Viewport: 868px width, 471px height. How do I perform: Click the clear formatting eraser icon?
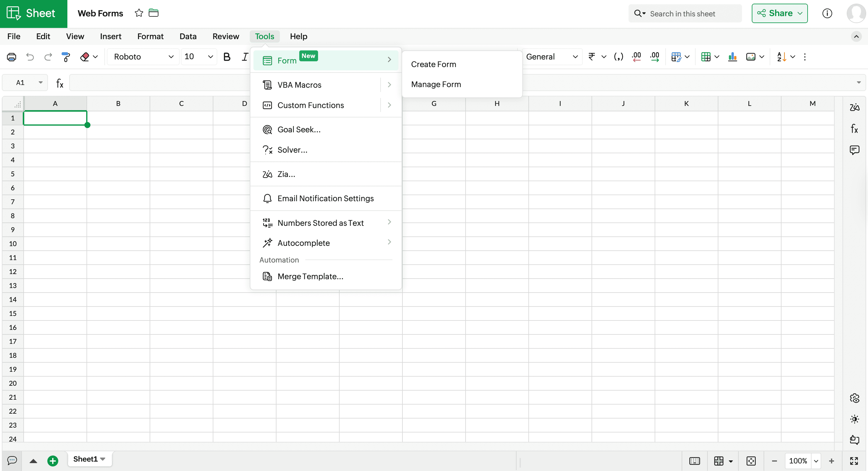85,57
